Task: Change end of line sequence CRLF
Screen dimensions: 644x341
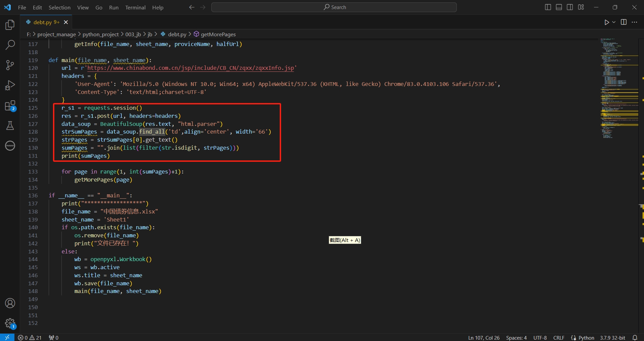Action: [559, 338]
